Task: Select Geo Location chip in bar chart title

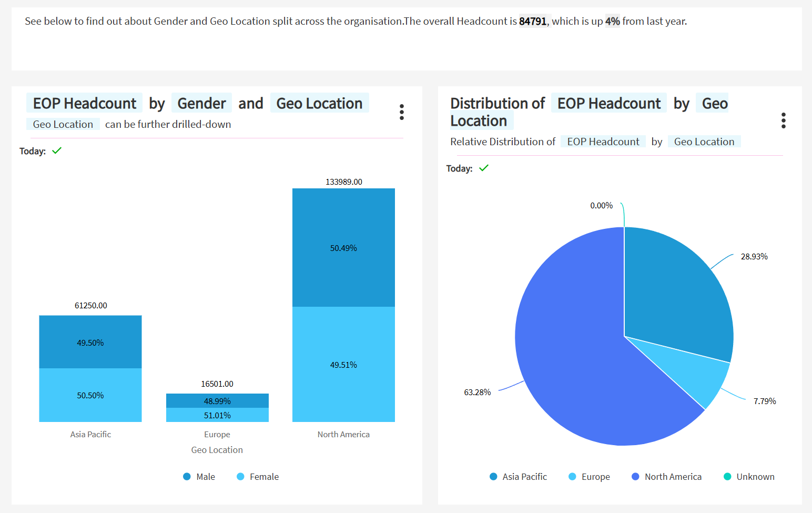Action: [x=319, y=103]
